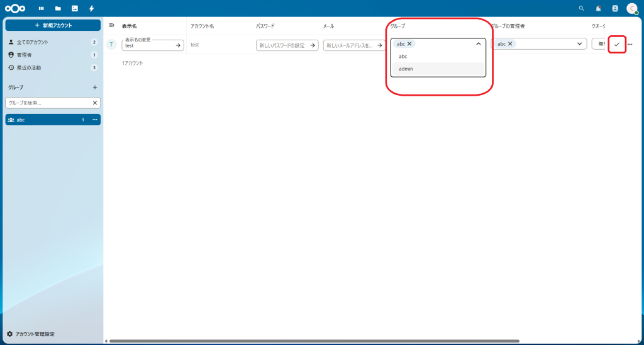
Task: Confirm edits with the checkmark button
Action: tap(617, 44)
